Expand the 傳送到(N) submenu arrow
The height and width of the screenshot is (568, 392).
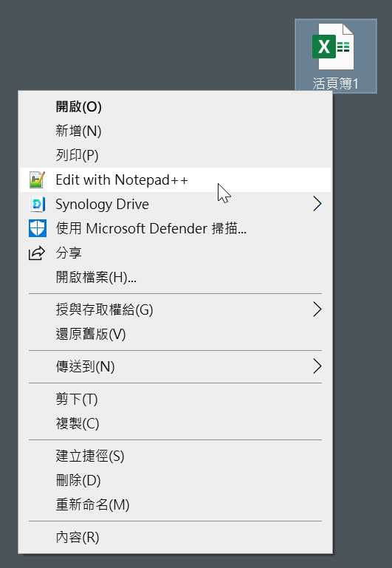point(317,366)
